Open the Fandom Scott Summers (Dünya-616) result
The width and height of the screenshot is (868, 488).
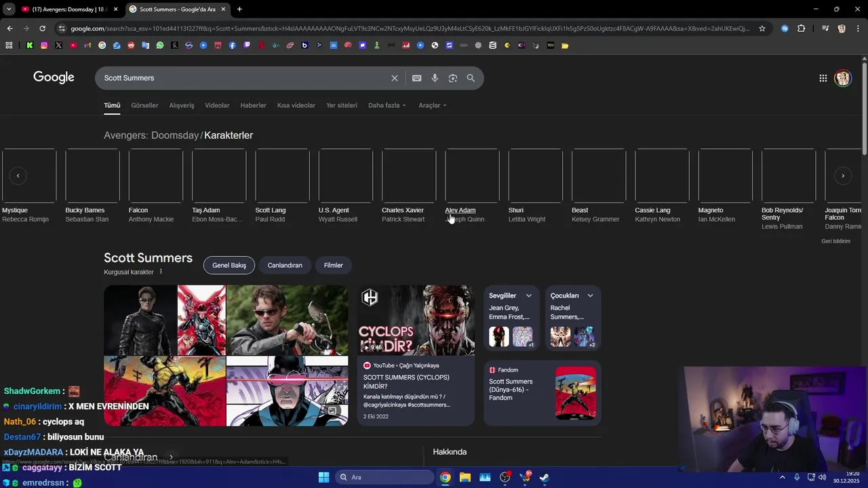[x=542, y=393]
